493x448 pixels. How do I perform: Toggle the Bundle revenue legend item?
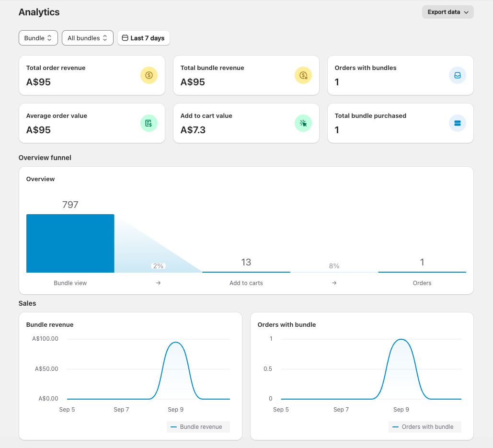pos(198,427)
